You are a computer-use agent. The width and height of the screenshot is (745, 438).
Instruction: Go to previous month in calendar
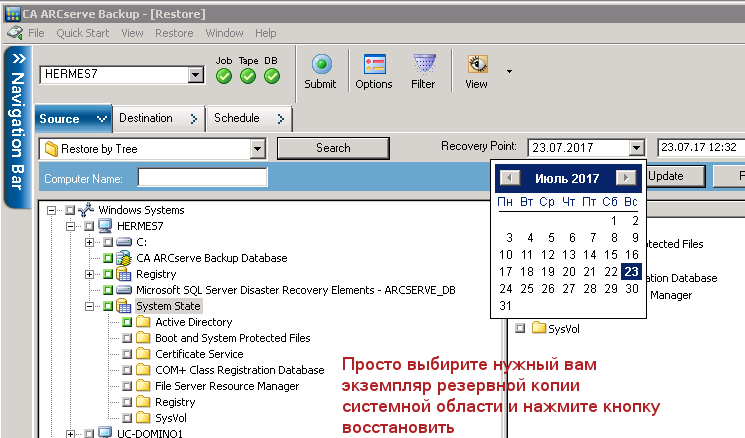pyautogui.click(x=509, y=178)
